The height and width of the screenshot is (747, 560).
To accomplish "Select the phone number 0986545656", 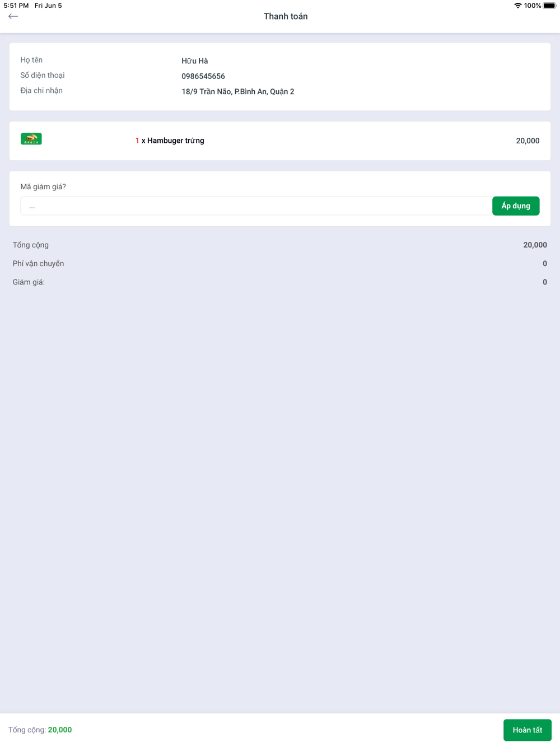I will coord(203,76).
